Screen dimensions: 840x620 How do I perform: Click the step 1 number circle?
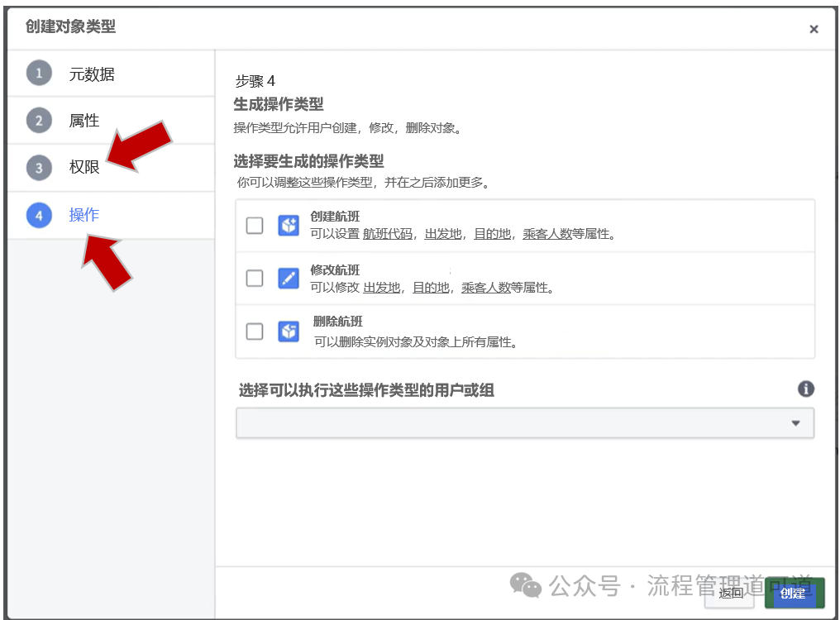pyautogui.click(x=39, y=74)
